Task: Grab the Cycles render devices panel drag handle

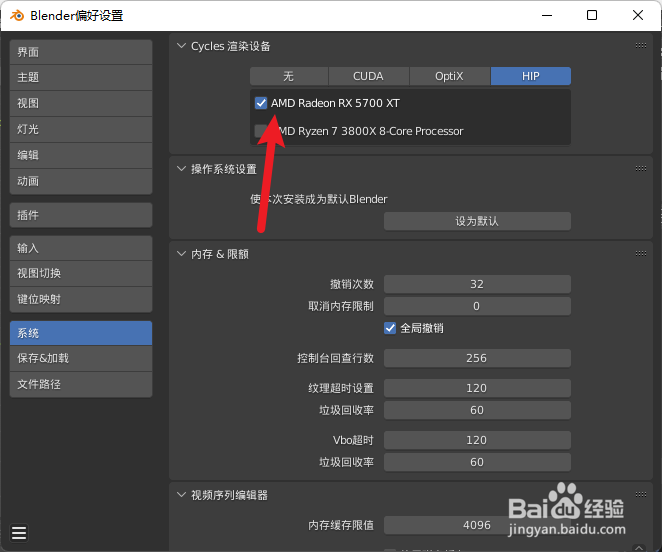Action: (x=640, y=46)
